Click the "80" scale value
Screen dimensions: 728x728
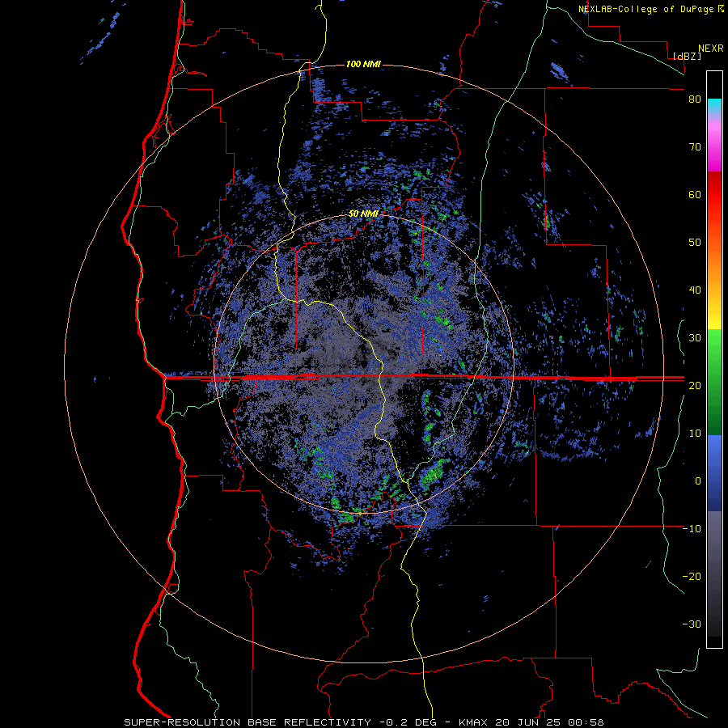coord(695,99)
